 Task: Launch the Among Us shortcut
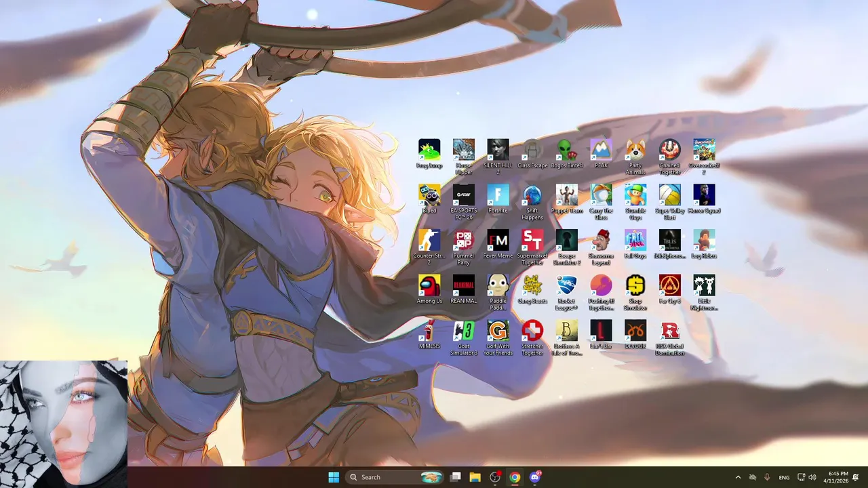429,289
